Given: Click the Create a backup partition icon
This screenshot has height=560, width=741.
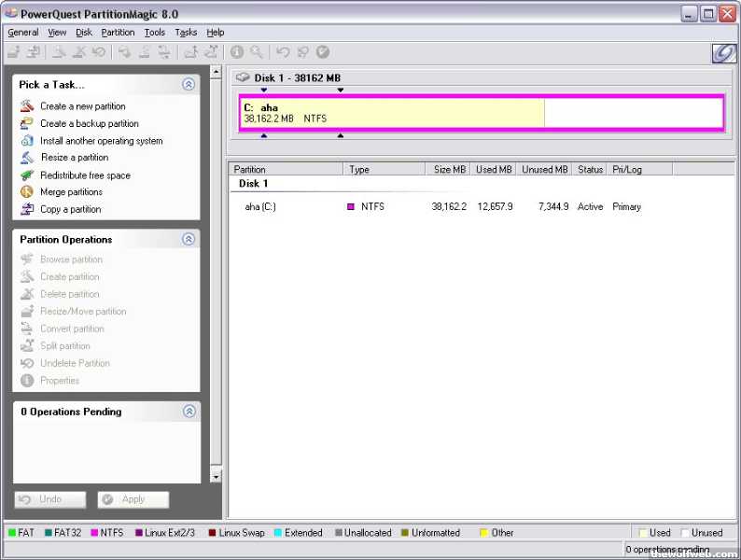Looking at the screenshot, I should click(x=26, y=123).
